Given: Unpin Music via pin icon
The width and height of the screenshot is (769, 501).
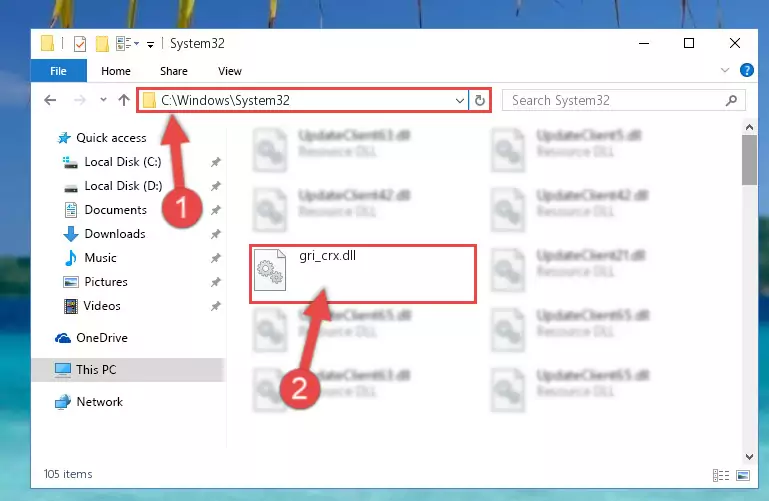Looking at the screenshot, I should pos(215,258).
